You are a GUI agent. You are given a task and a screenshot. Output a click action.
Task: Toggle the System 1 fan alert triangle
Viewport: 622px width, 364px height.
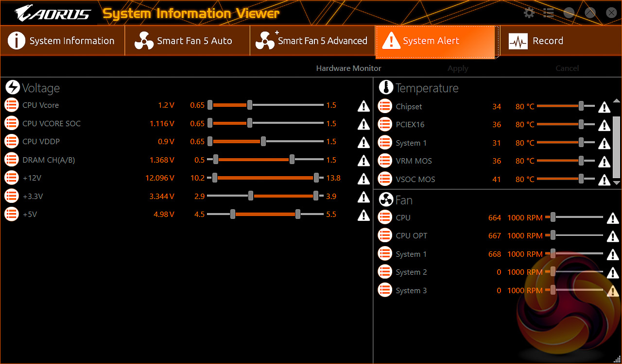pos(613,255)
